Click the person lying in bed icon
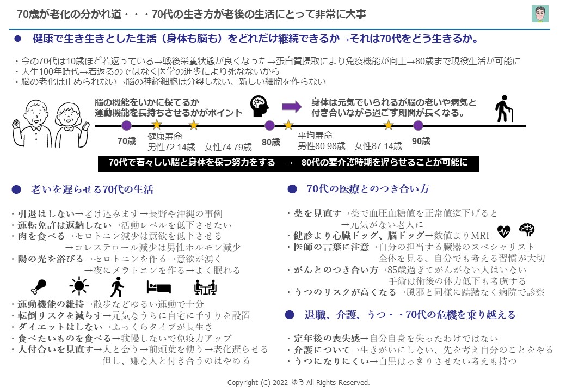 click(x=158, y=287)
